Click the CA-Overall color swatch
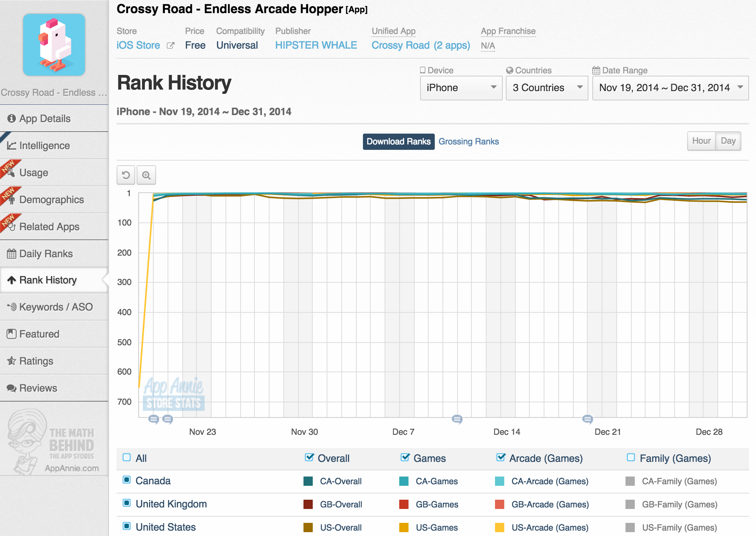The height and width of the screenshot is (536, 756). point(308,481)
